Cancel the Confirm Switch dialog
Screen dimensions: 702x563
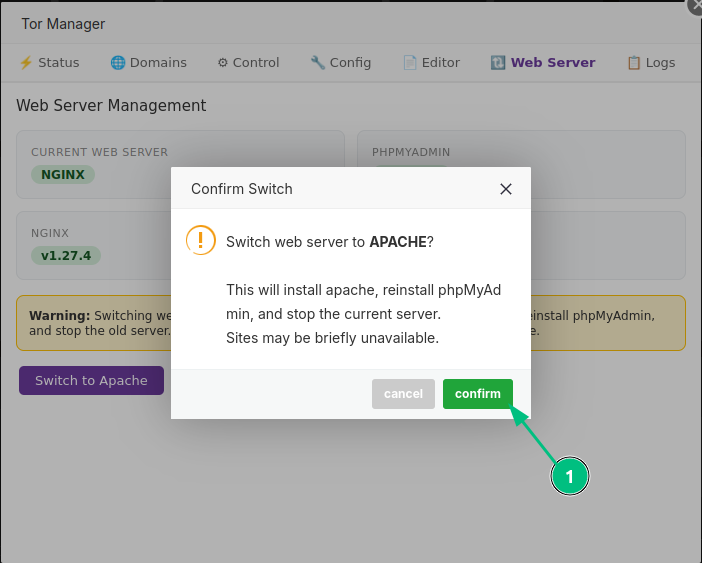point(403,394)
